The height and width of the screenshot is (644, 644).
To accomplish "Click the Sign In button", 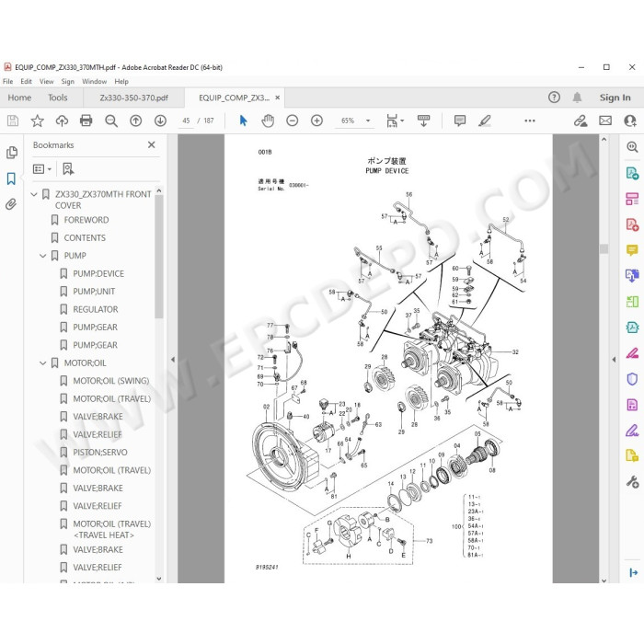I will click(615, 98).
